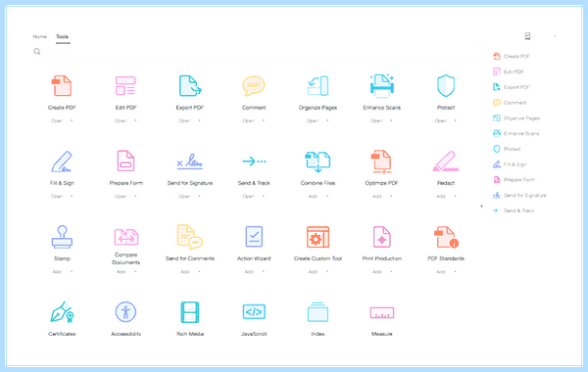The height and width of the screenshot is (372, 588).
Task: Expand the dropdown arrow under Export PDF
Action: click(200, 120)
